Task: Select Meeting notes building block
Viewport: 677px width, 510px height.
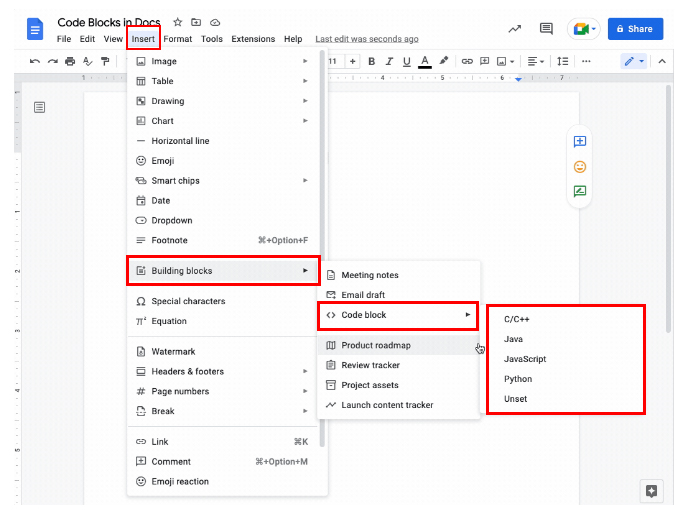Action: 398,275
